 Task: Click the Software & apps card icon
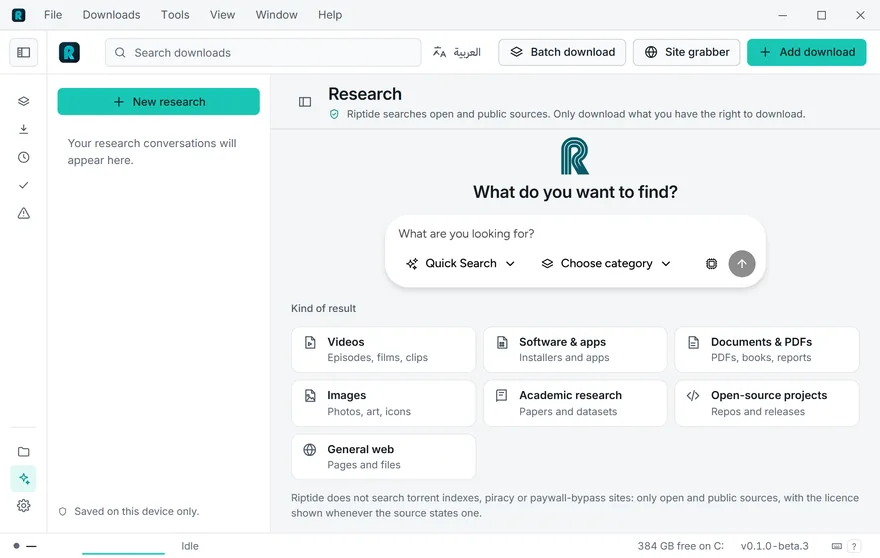coord(502,342)
